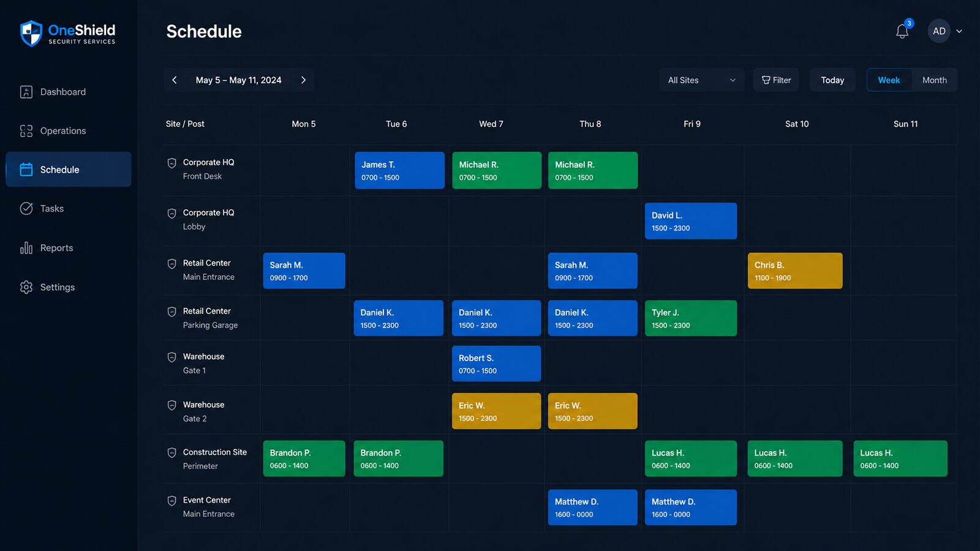980x551 pixels.
Task: Open Lucas H. shift on Friday
Action: [691, 459]
